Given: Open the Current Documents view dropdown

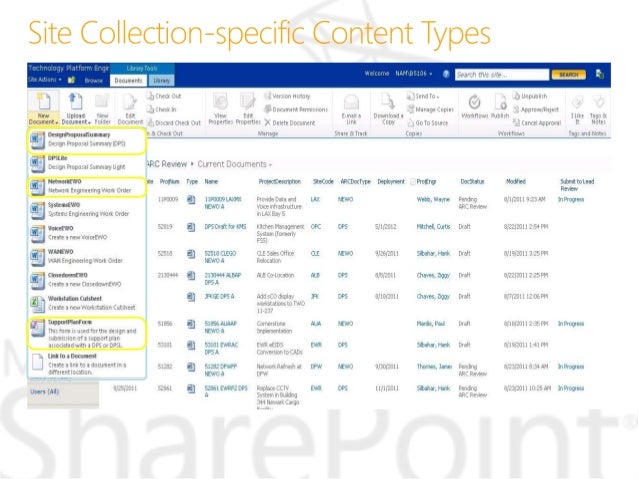Looking at the screenshot, I should (234, 164).
